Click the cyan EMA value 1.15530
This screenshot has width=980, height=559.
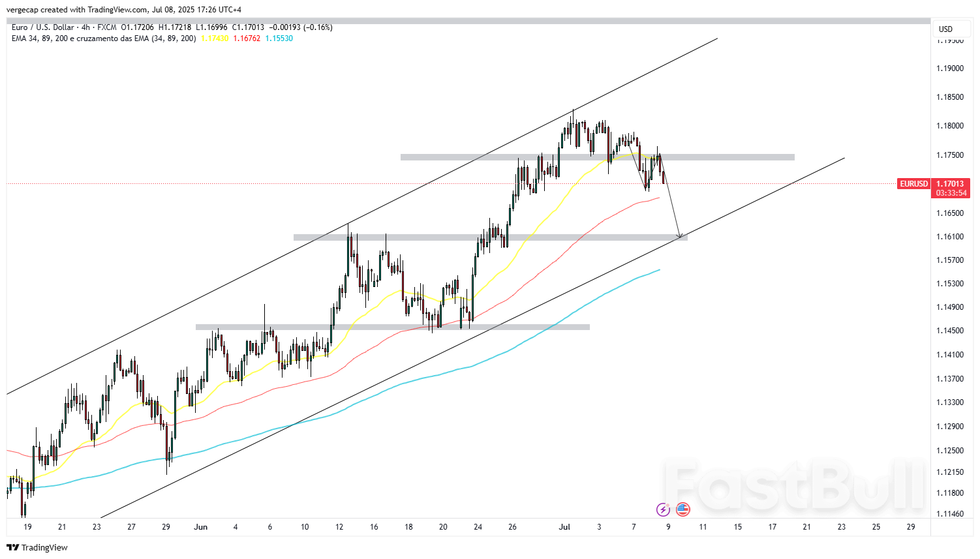pyautogui.click(x=279, y=38)
